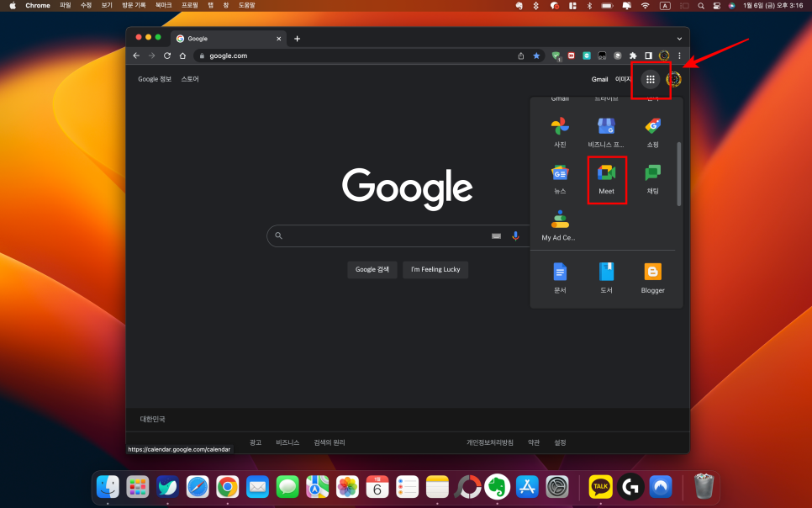Viewport: 812px width, 508px height.
Task: Launch Finder from the Dock
Action: point(108,487)
